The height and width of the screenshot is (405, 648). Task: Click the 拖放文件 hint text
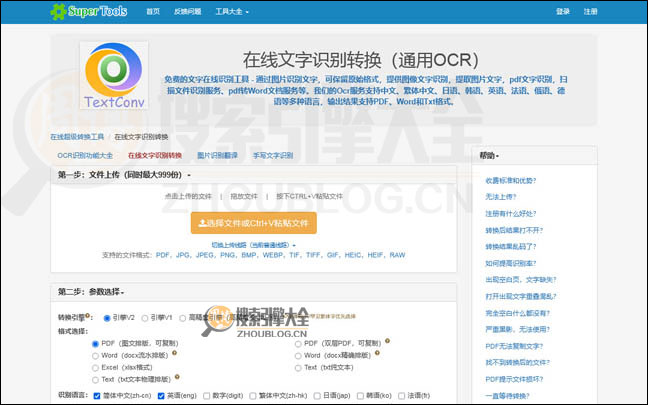244,196
